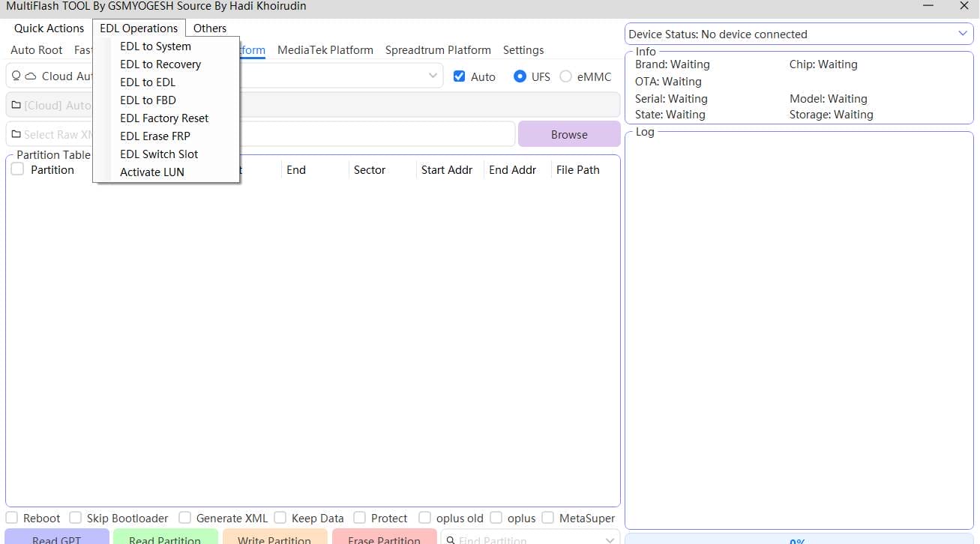Click the 0% progress indicator
The width and height of the screenshot is (980, 544).
click(x=797, y=541)
